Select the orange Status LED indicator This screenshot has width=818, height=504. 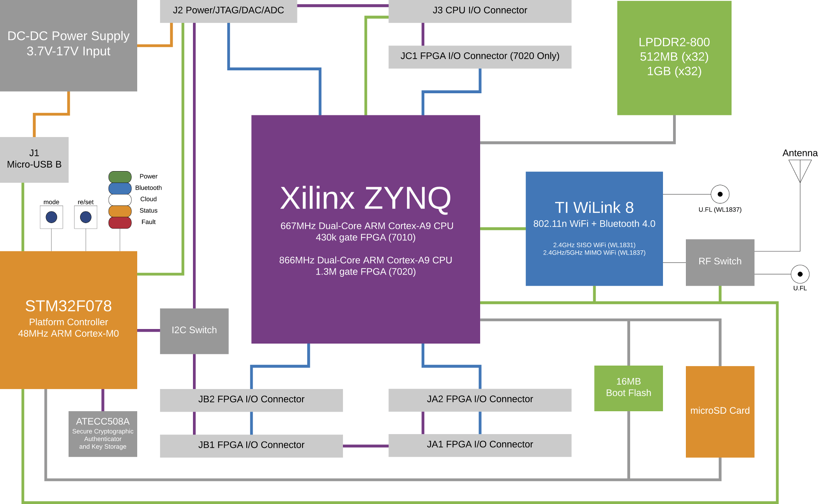tap(120, 211)
